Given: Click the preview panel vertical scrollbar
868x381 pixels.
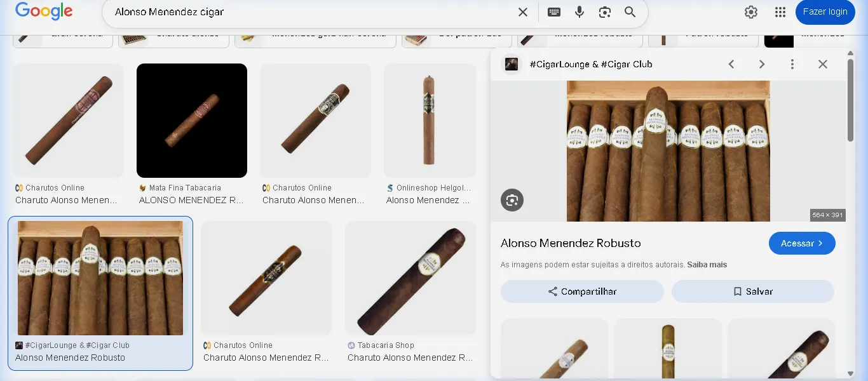Looking at the screenshot, I should coord(850,102).
